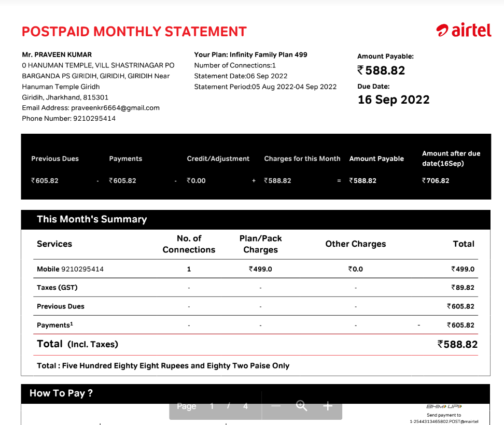Viewport: 504px width, 425px height.
Task: Click the airtel logo
Action: tap(464, 31)
